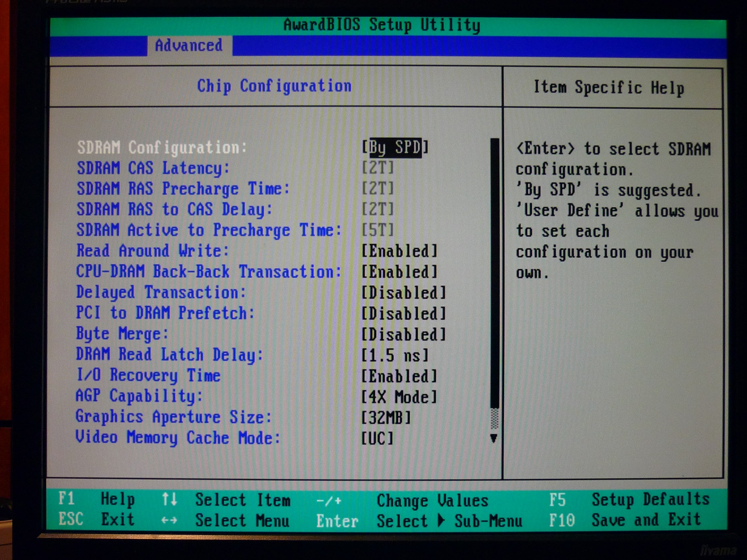Click the scrollbar down arrow
Viewport: 747px width, 560px height.
click(494, 438)
